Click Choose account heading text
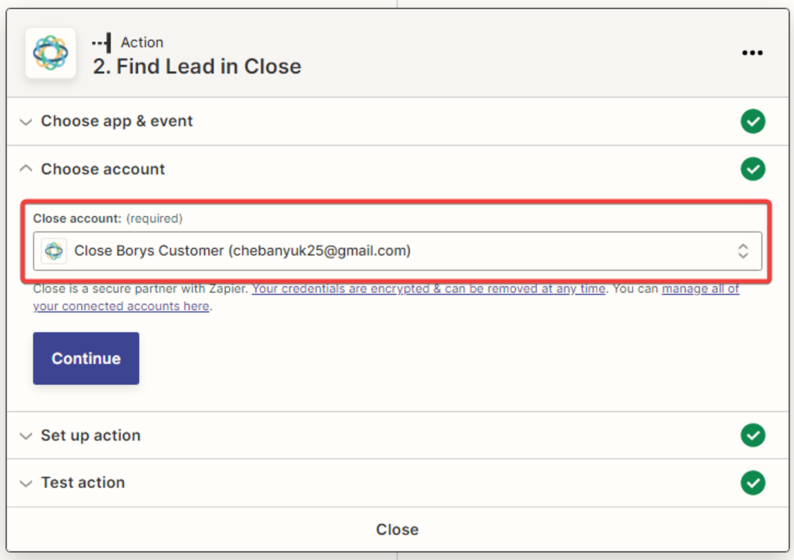 tap(103, 169)
